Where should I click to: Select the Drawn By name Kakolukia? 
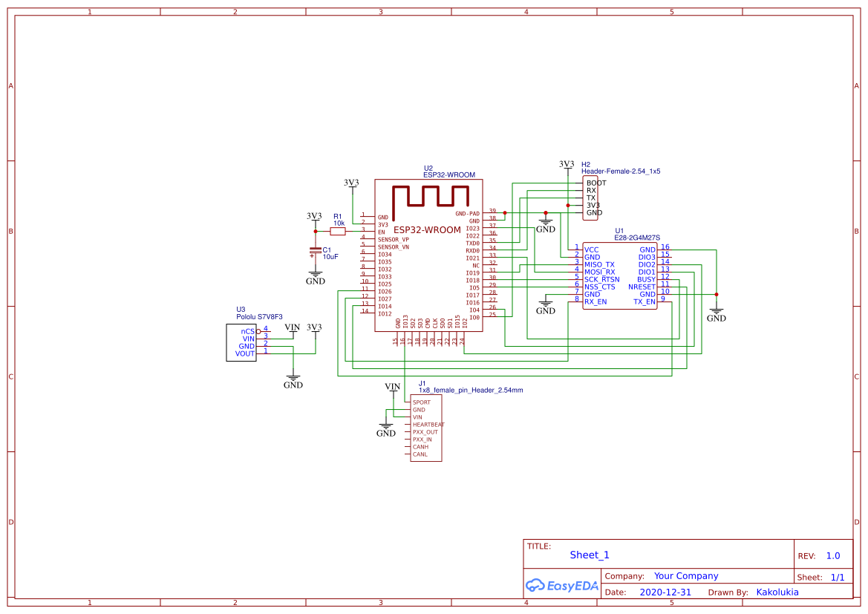777,592
